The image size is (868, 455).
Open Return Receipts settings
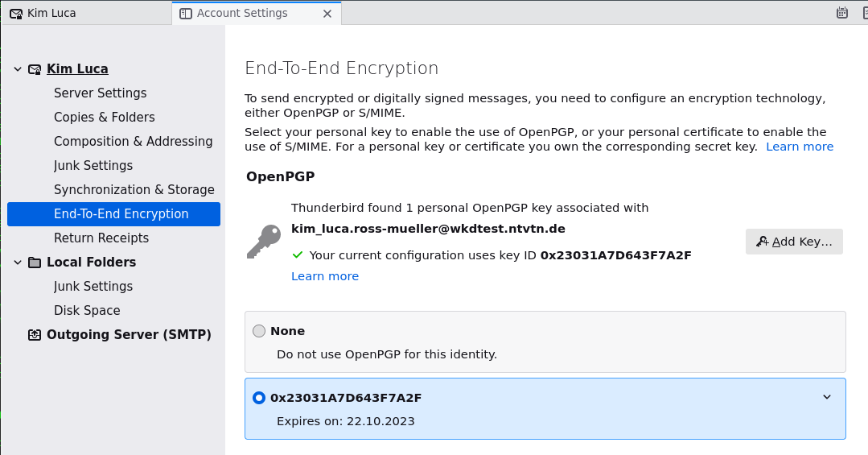coord(101,238)
